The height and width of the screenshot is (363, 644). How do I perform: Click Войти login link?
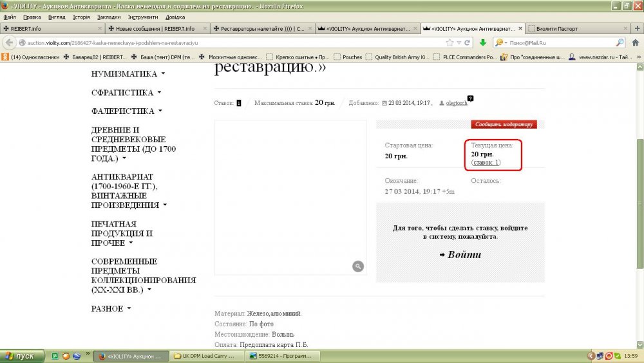[x=460, y=255]
